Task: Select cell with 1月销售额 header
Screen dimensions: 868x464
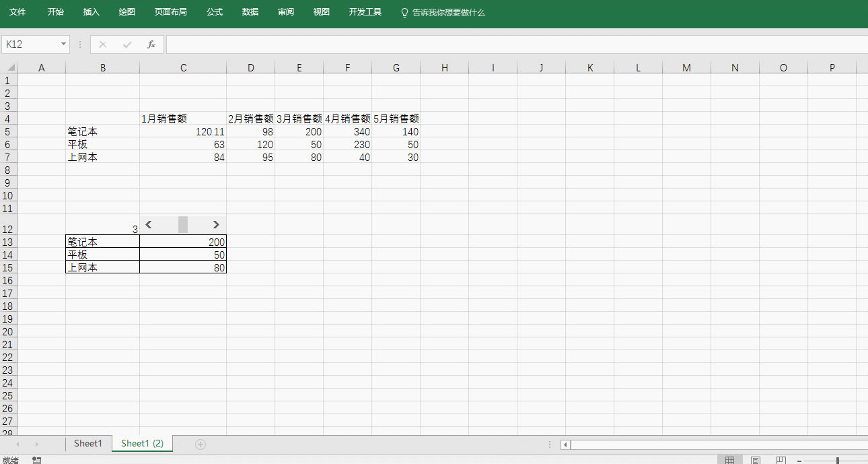Action: tap(183, 119)
